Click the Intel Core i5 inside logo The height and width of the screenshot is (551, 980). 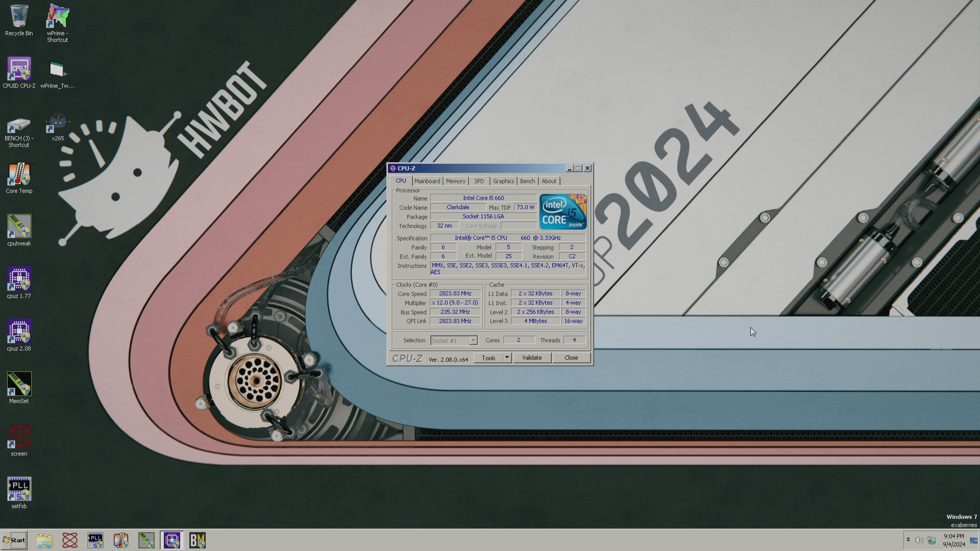[563, 212]
